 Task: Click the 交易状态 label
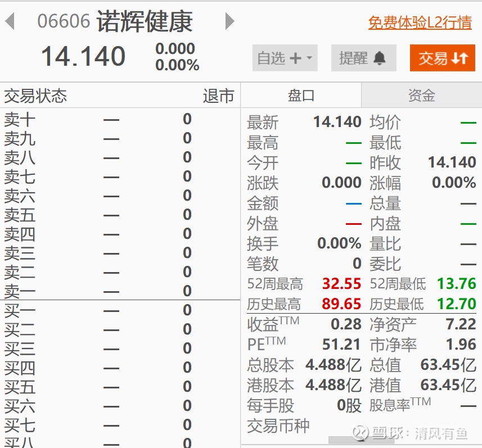35,96
